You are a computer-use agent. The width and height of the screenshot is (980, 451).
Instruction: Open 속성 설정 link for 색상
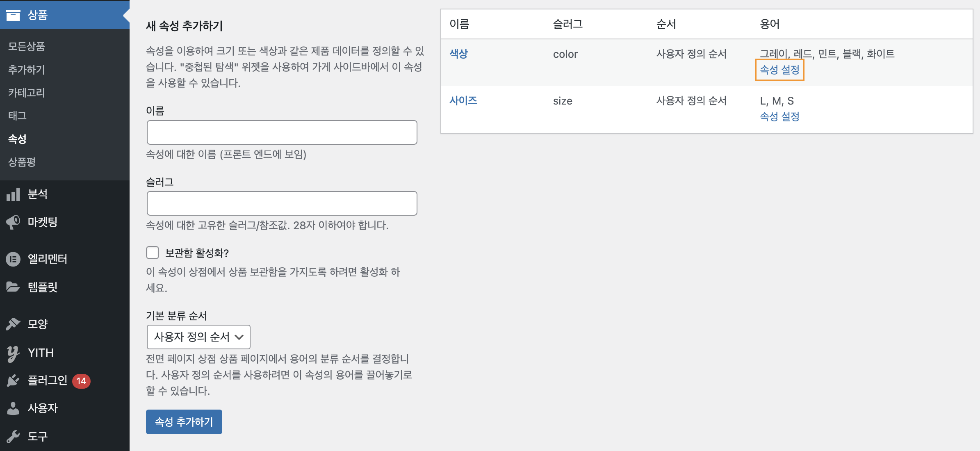coord(779,70)
